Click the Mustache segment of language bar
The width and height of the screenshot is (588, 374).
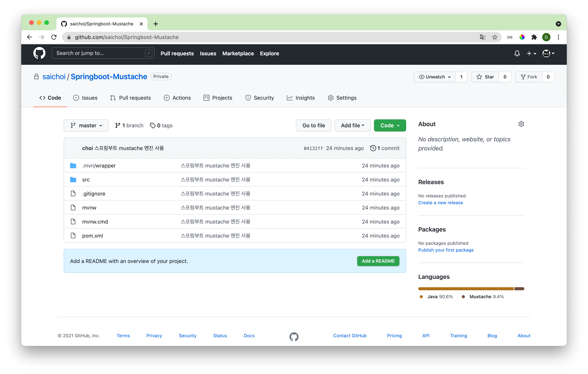pyautogui.click(x=519, y=289)
